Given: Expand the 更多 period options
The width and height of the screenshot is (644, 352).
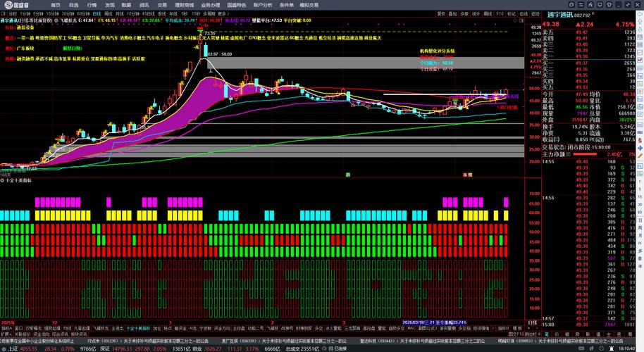Looking at the screenshot, I should [x=222, y=13].
